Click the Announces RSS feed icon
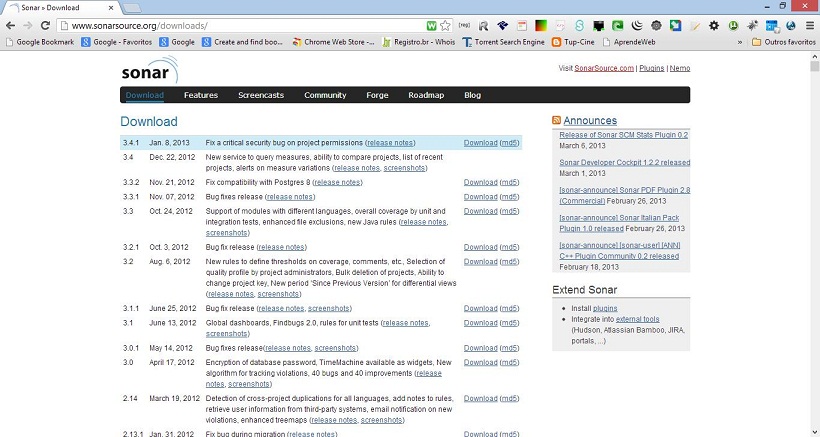Viewport: 820px width, 437px height. pos(556,120)
